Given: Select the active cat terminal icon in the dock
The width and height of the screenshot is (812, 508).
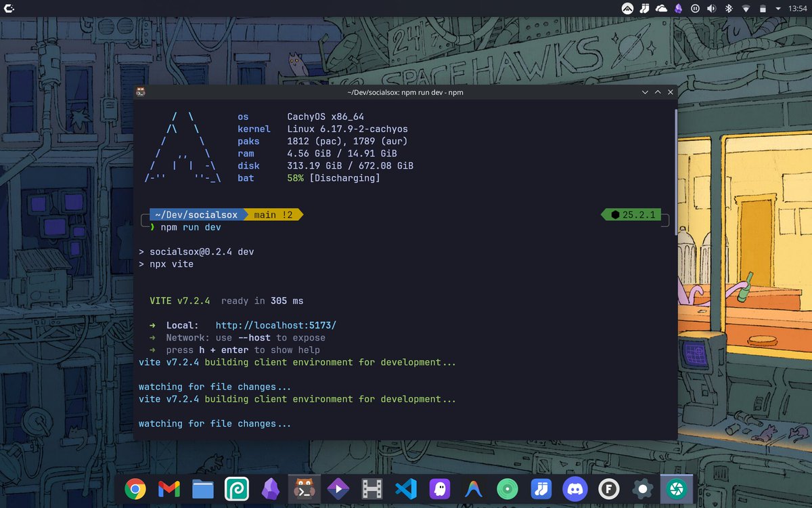Looking at the screenshot, I should coord(304,488).
